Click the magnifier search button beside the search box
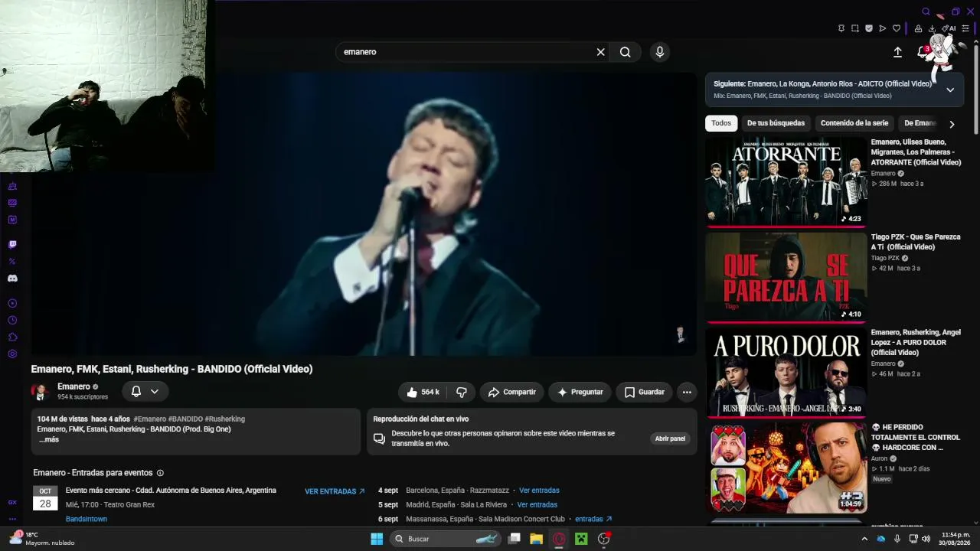 click(626, 52)
